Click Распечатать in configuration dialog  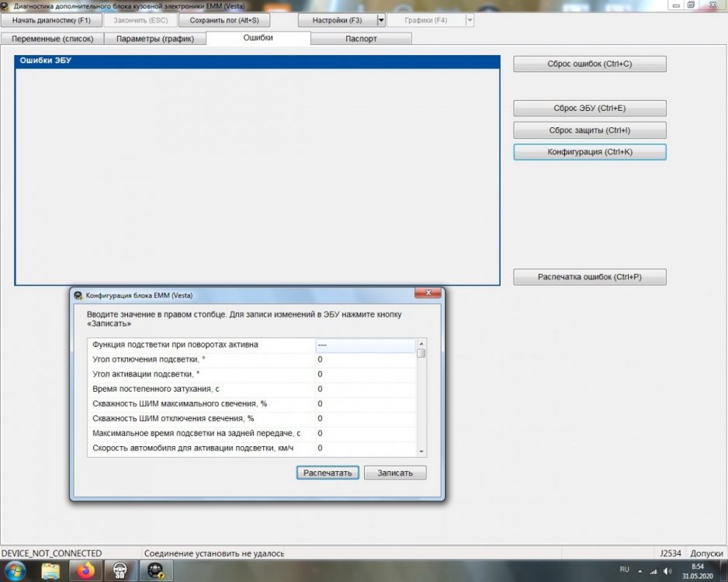328,473
